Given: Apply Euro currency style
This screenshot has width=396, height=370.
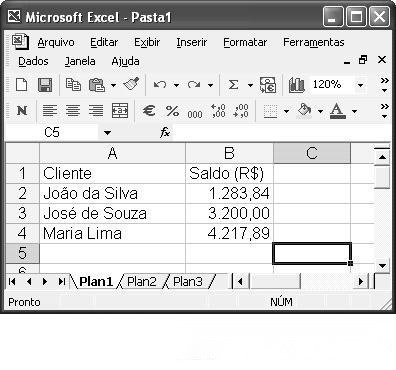Looking at the screenshot, I should coord(149,110).
